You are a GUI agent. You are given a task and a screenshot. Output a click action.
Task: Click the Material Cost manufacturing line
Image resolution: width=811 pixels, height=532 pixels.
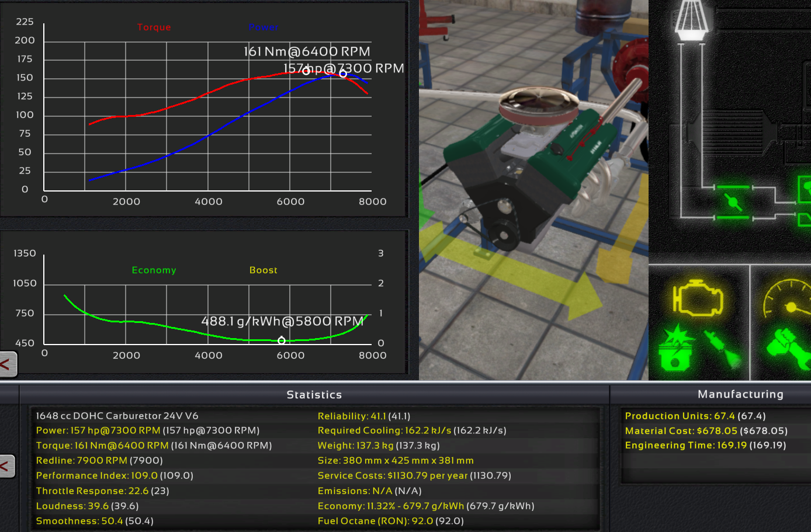click(x=706, y=430)
